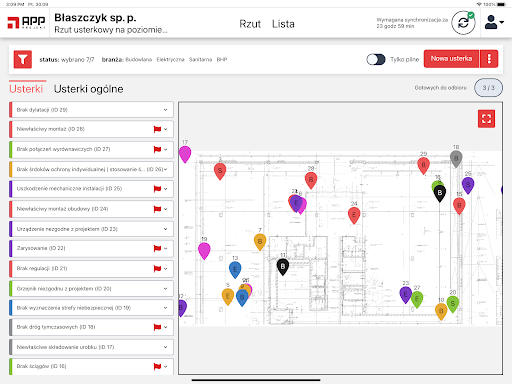Open the status: wybrano 7/7 filter
The image size is (512, 384).
click(67, 60)
